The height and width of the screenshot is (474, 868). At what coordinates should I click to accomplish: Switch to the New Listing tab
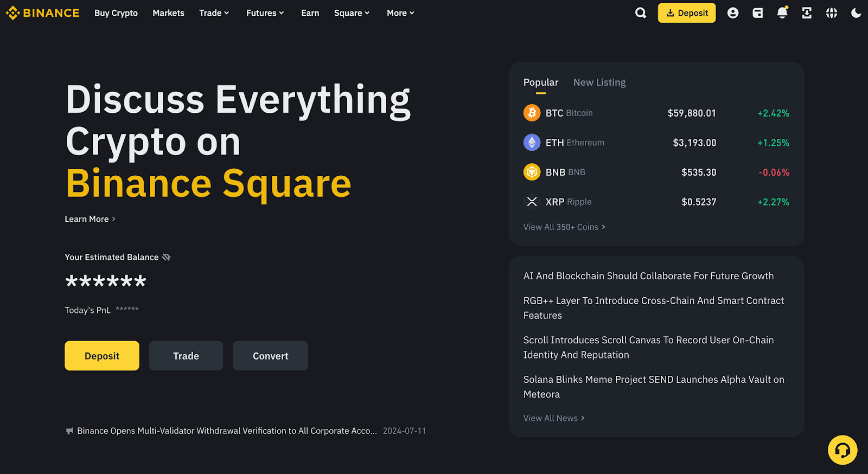[x=599, y=82]
